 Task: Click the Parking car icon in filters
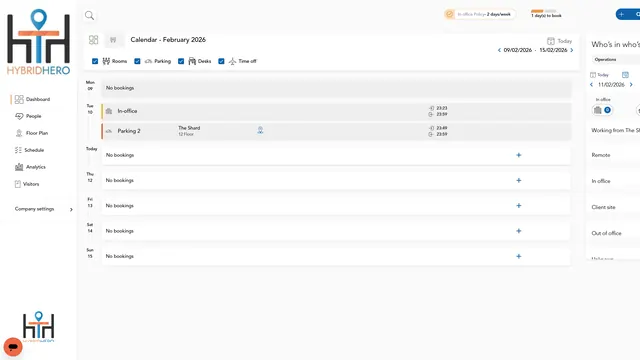click(x=148, y=61)
